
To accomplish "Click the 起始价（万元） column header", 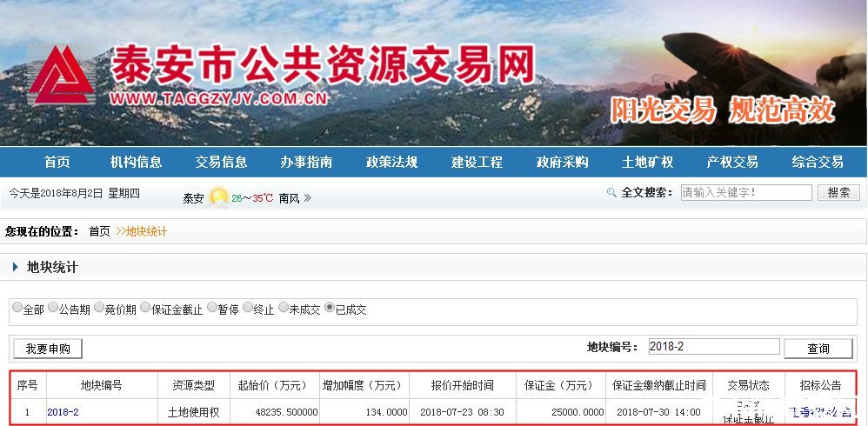I will 275,385.
